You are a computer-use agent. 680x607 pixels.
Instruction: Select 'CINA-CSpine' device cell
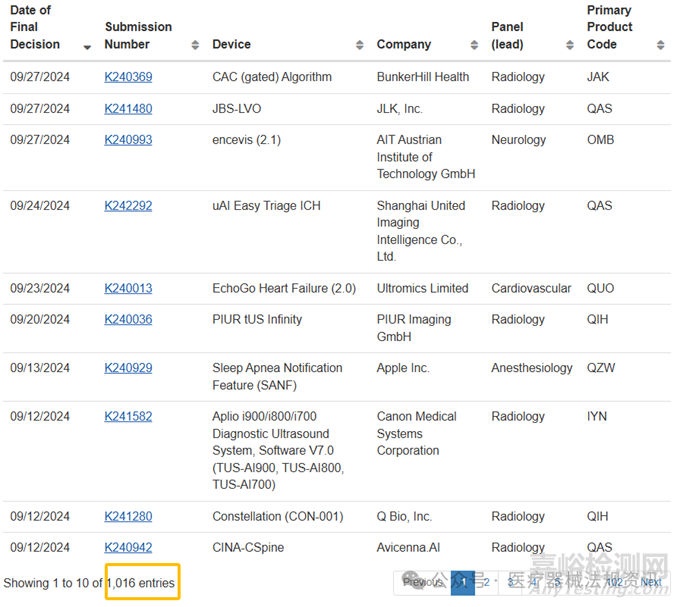tap(248, 548)
